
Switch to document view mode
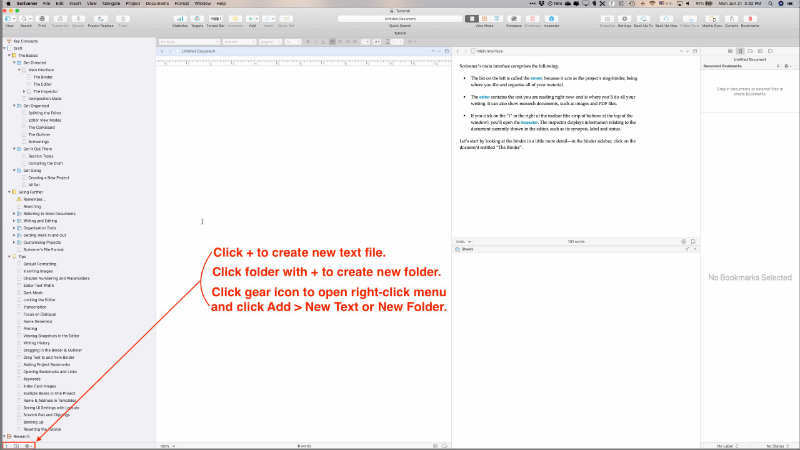pyautogui.click(x=471, y=19)
